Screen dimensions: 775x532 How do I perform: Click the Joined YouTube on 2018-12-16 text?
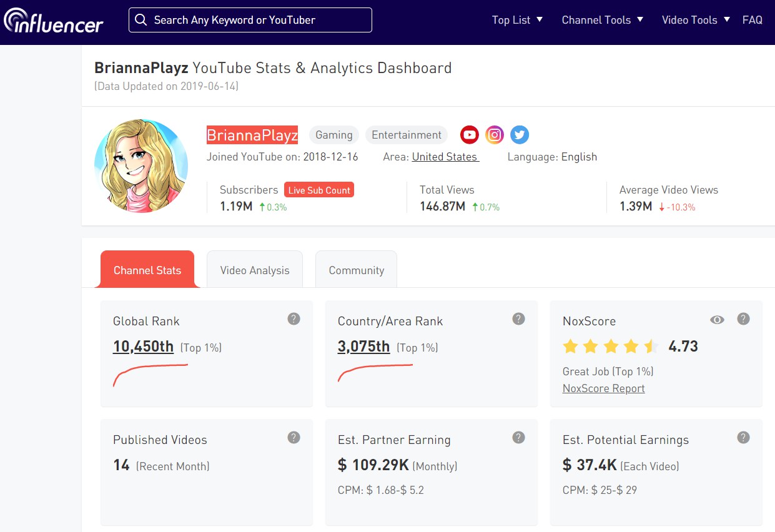tap(282, 157)
